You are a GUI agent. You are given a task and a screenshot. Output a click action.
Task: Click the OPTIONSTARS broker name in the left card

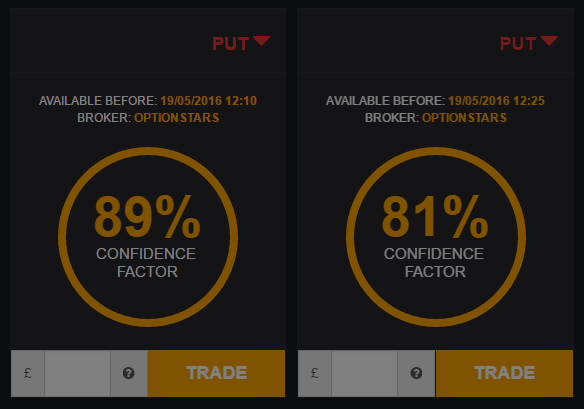[x=177, y=118]
